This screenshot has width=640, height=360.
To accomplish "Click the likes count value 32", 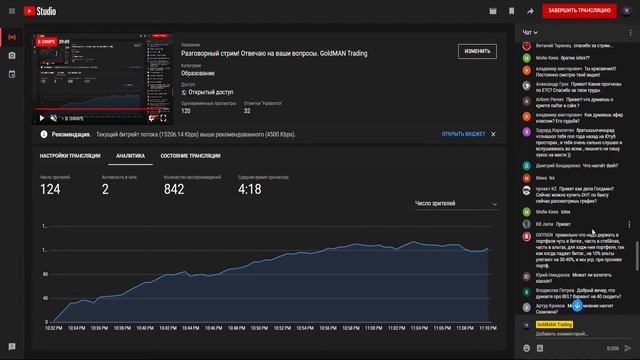I will coord(247,111).
